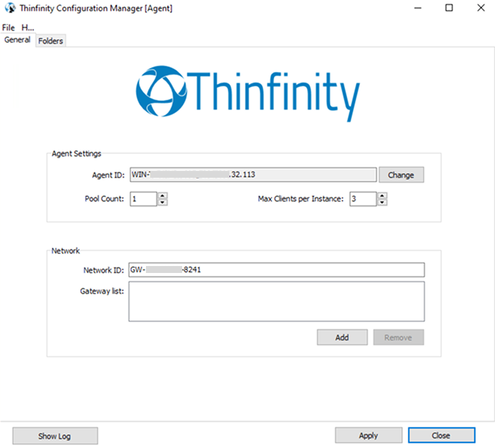Click inside the Gateway list box
The width and height of the screenshot is (495, 448).
(x=277, y=301)
